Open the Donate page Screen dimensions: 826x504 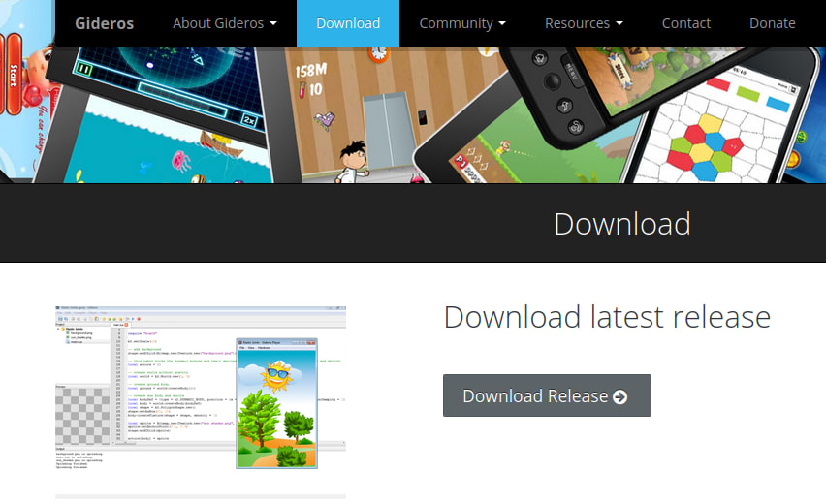[x=773, y=23]
